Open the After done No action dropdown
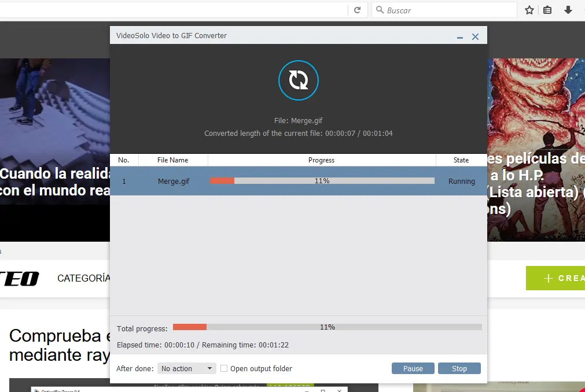Screen dimensions: 585x392 [186, 368]
